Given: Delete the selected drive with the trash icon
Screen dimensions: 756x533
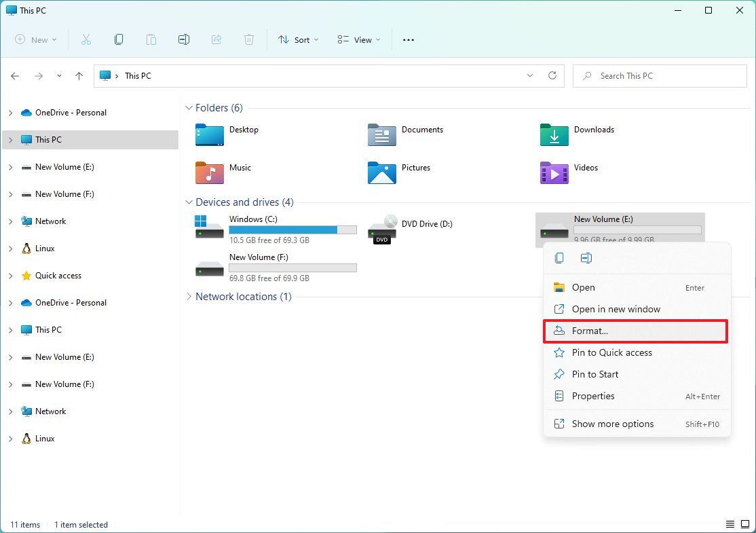Looking at the screenshot, I should [249, 39].
